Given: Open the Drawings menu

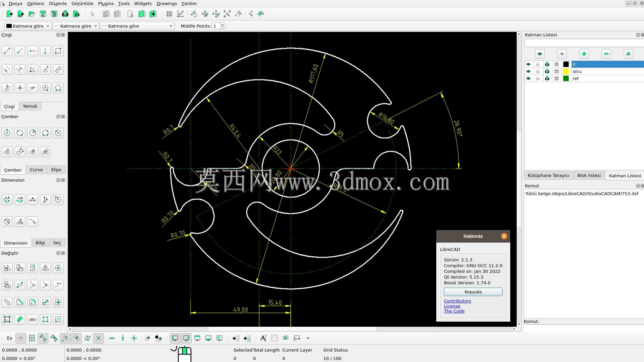Looking at the screenshot, I should coord(167,3).
